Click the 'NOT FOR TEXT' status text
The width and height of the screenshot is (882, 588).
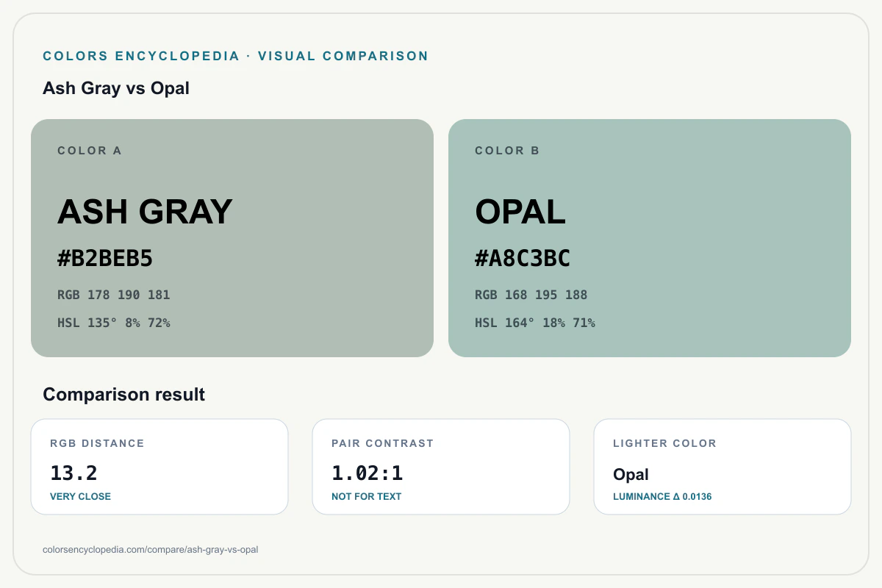pyautogui.click(x=366, y=496)
